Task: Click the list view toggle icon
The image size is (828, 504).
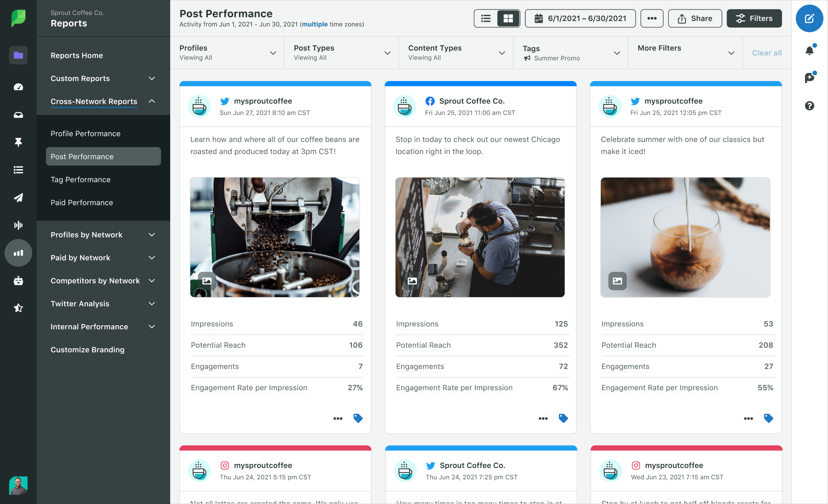Action: pos(486,18)
